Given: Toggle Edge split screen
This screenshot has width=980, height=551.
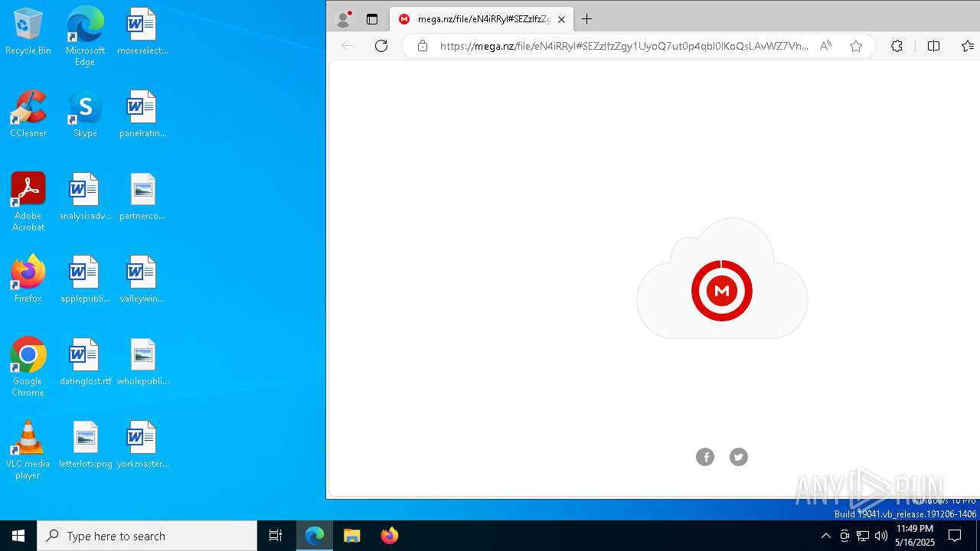Looking at the screenshot, I should tap(933, 46).
